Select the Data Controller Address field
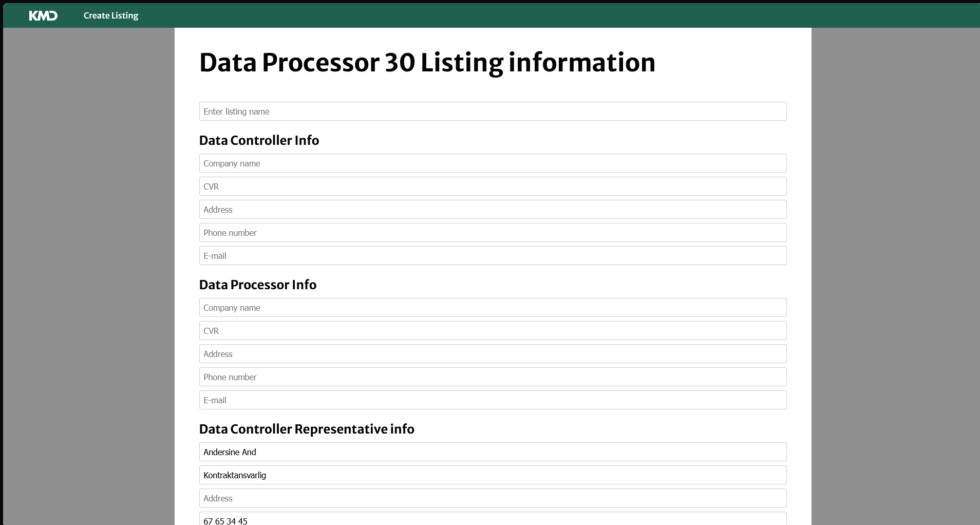 [x=493, y=210]
